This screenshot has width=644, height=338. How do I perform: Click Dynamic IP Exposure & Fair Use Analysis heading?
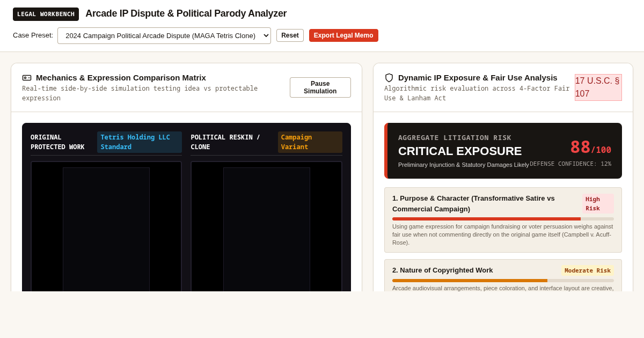click(478, 78)
